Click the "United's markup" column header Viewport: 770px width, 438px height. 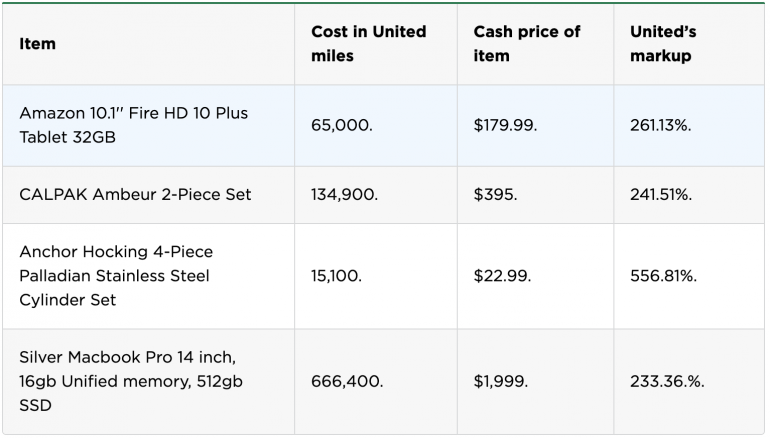(663, 44)
